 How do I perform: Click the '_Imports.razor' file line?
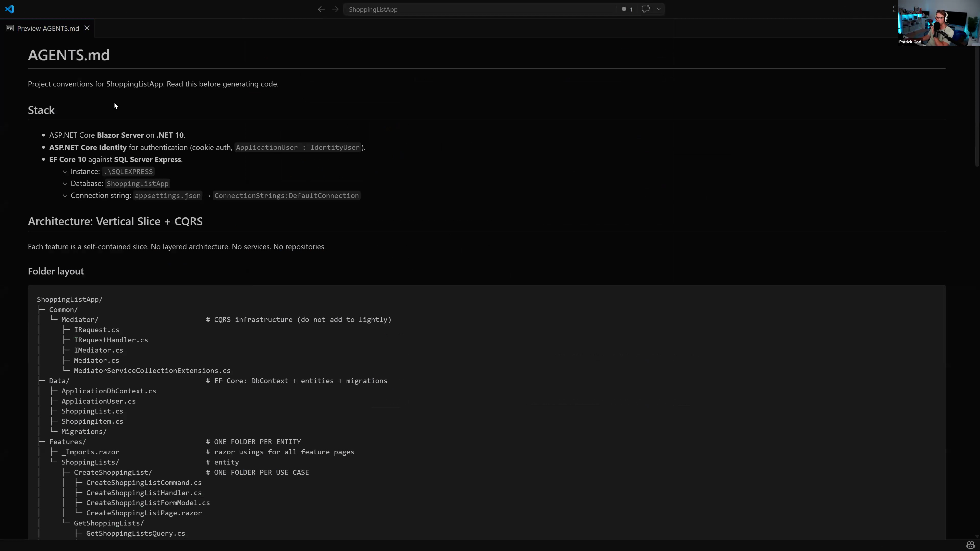coord(91,452)
